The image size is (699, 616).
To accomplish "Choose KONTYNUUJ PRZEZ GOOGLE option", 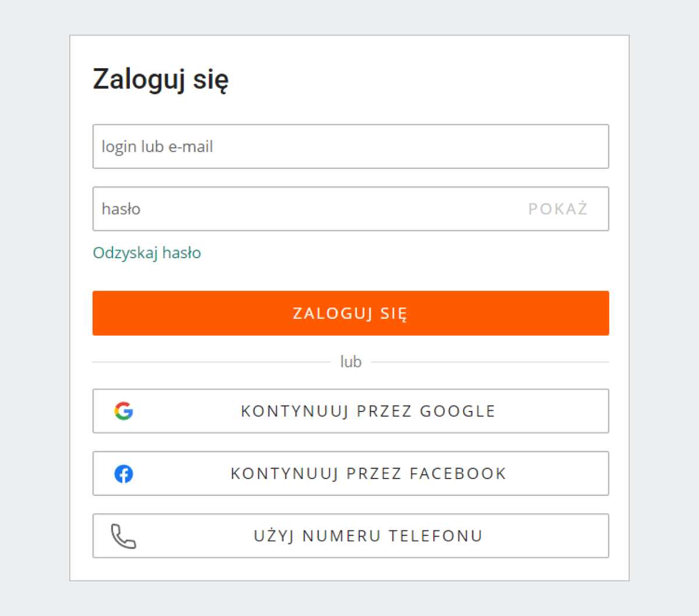I will (x=349, y=410).
